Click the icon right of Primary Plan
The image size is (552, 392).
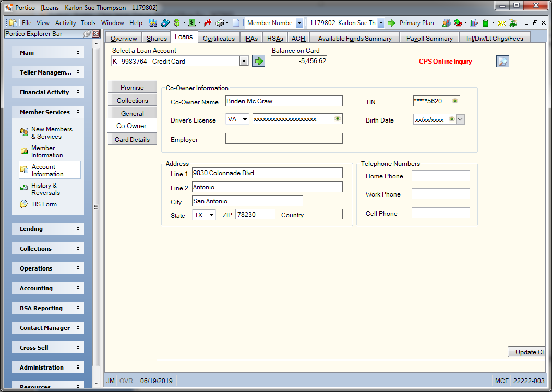pos(446,23)
